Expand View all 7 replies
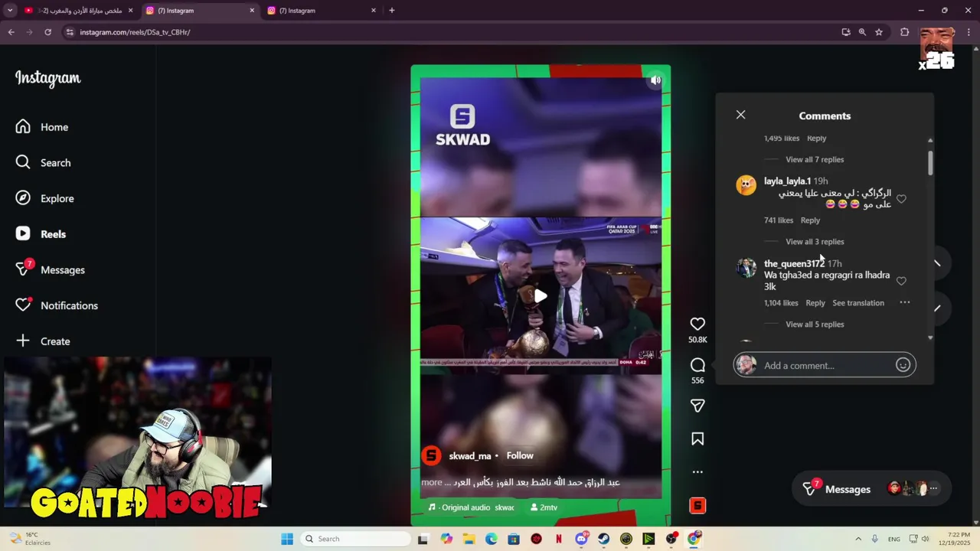Image resolution: width=980 pixels, height=551 pixels. coord(815,159)
